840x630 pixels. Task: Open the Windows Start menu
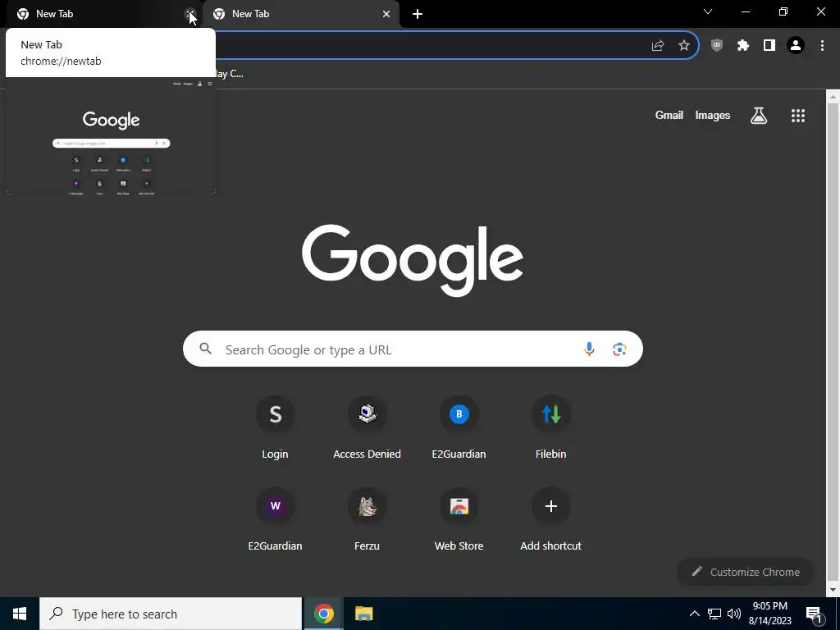20,614
